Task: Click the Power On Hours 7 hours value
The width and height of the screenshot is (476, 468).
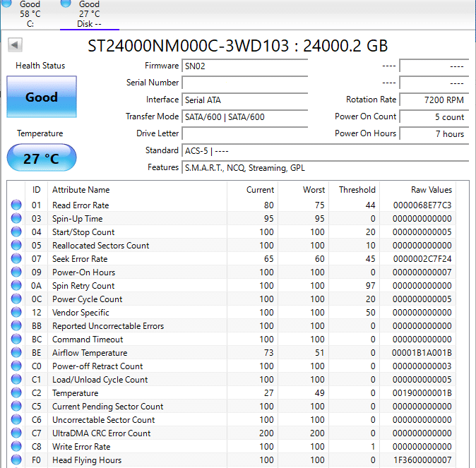Action: coord(434,134)
